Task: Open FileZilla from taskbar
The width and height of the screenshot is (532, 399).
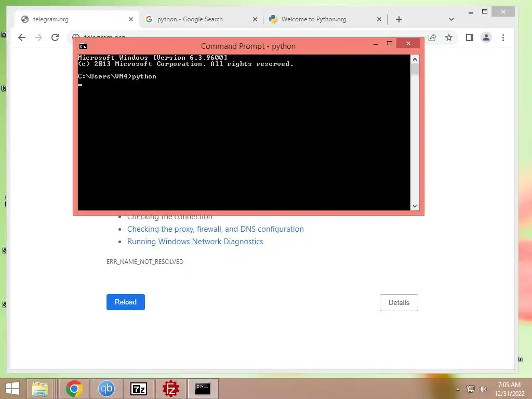Action: (x=170, y=389)
